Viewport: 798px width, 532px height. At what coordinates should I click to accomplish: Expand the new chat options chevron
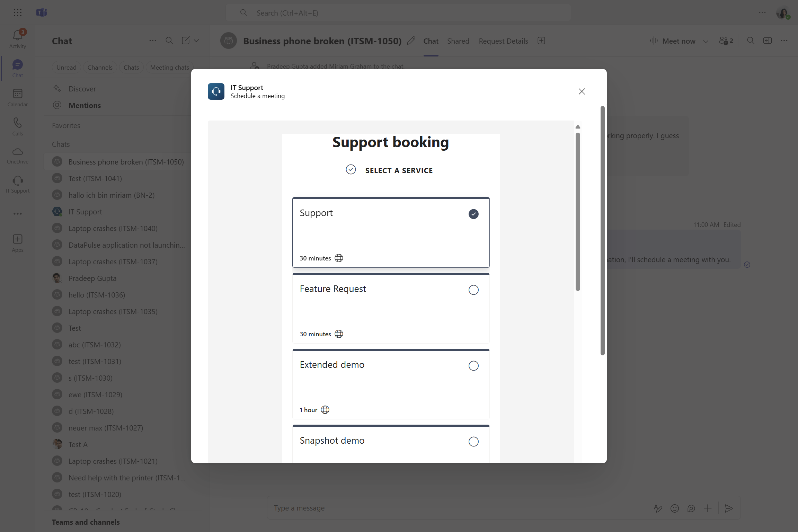(196, 41)
